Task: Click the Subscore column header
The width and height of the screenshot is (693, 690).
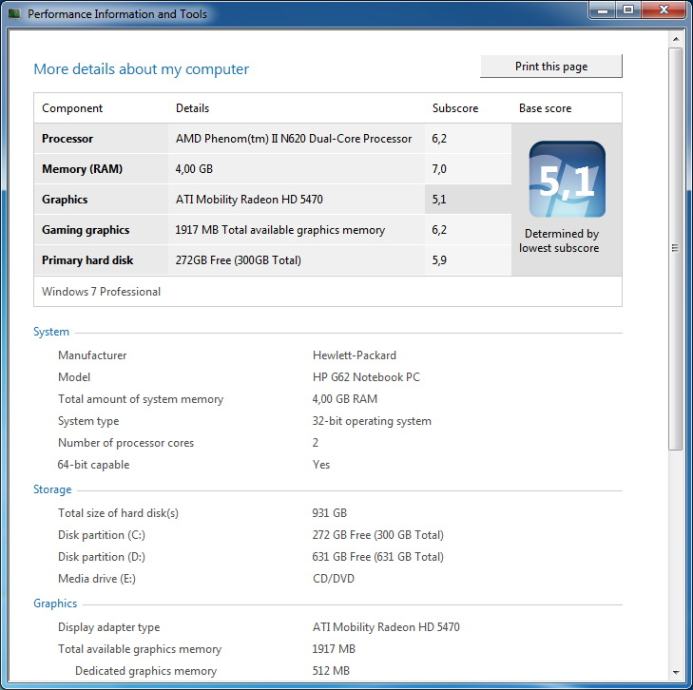Action: [455, 108]
